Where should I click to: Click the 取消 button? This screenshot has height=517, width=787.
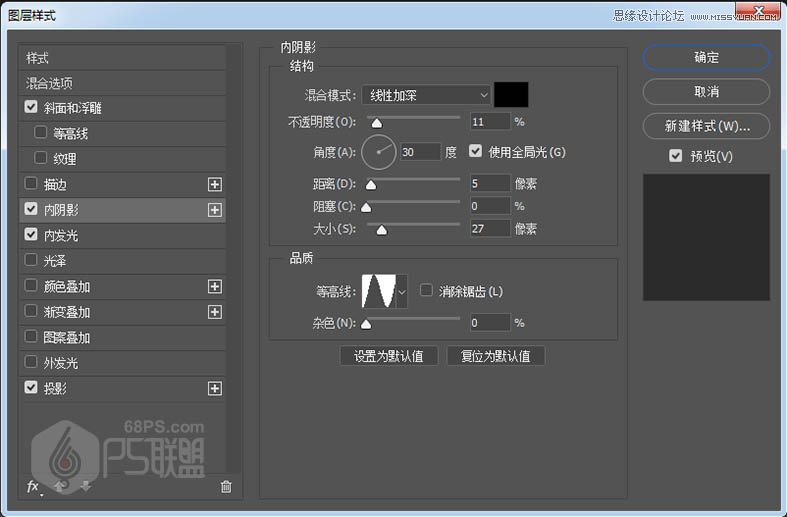pyautogui.click(x=706, y=92)
